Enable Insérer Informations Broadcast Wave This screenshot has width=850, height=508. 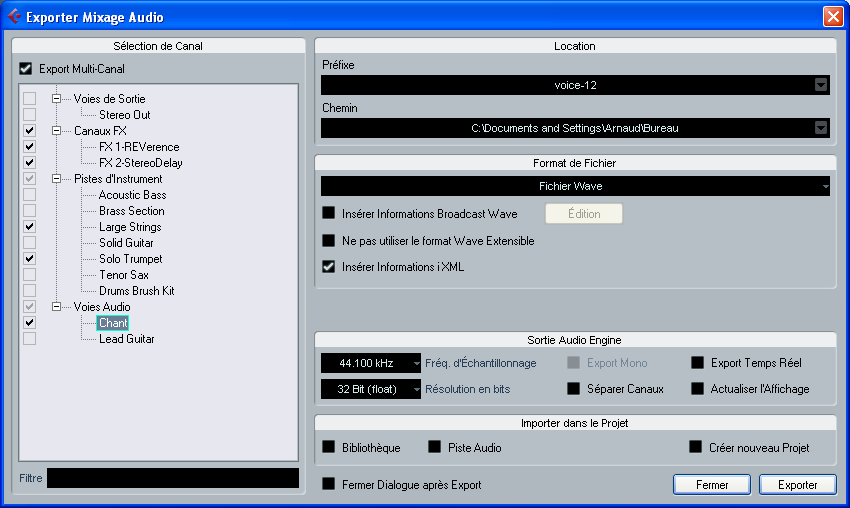click(329, 213)
